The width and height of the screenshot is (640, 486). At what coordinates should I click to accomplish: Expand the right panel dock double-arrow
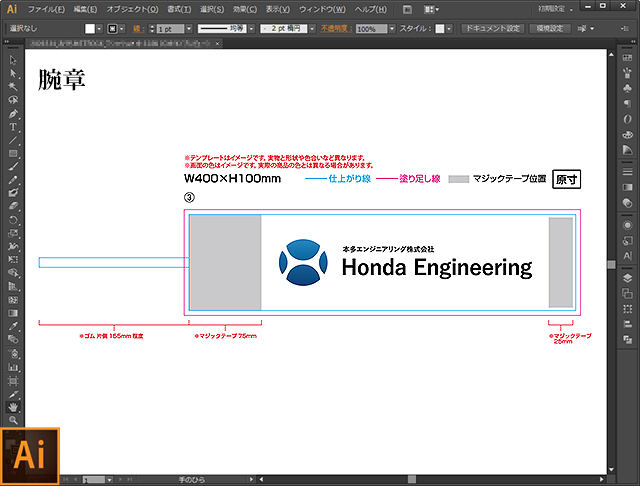point(633,42)
